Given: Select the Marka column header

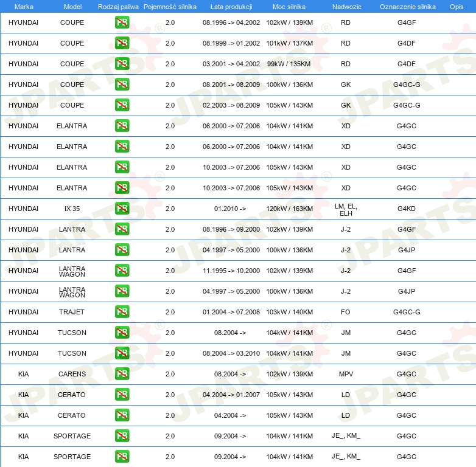Looking at the screenshot, I should click(x=24, y=7).
